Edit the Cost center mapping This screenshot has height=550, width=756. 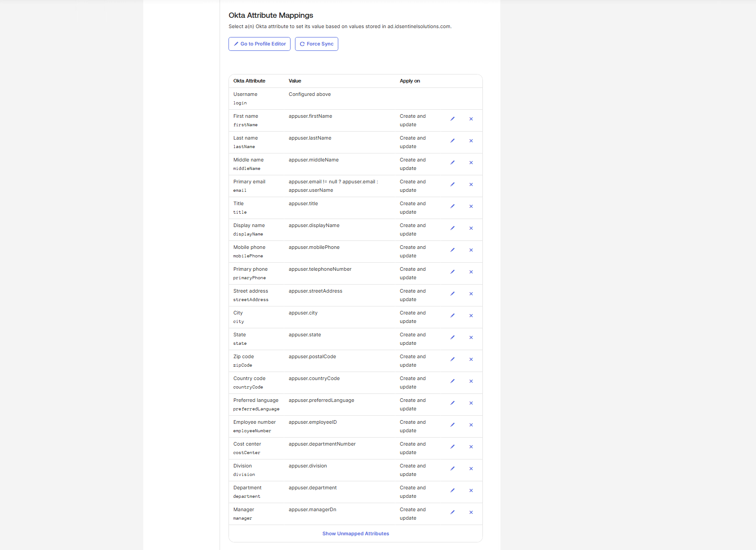(453, 447)
